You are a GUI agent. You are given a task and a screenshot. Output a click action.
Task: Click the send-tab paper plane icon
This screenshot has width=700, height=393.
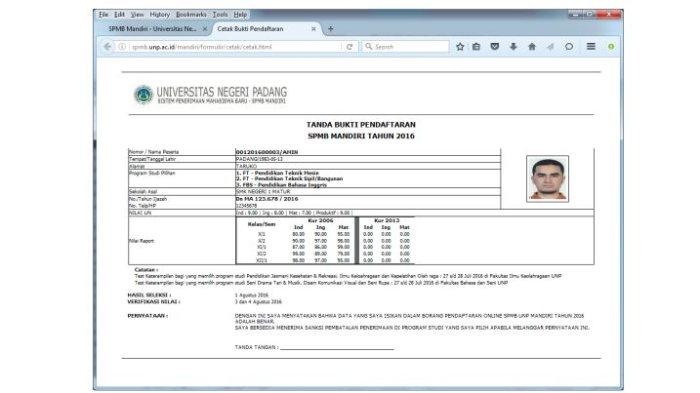click(x=550, y=46)
